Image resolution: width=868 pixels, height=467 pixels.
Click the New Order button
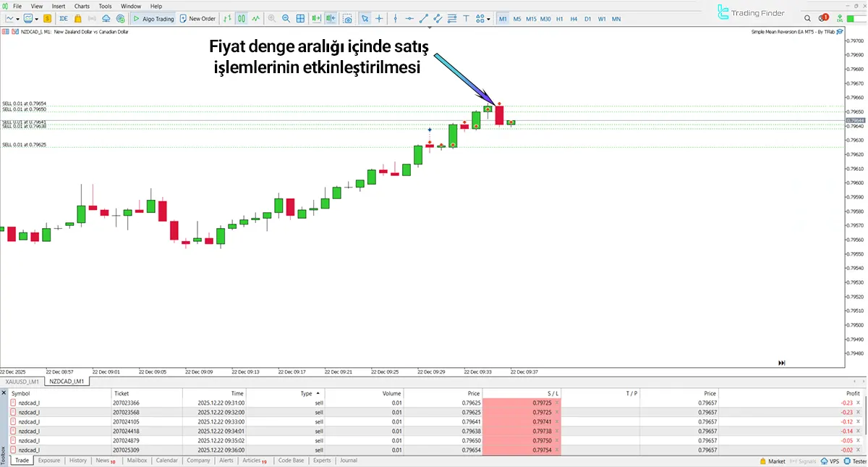[x=197, y=18]
